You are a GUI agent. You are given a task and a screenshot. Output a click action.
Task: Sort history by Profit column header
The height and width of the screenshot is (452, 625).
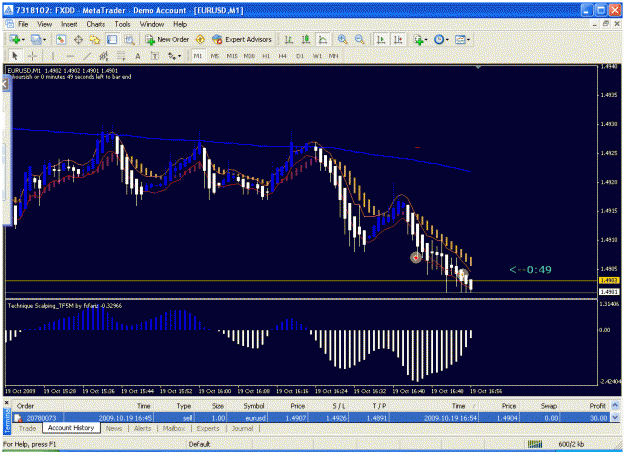point(597,406)
